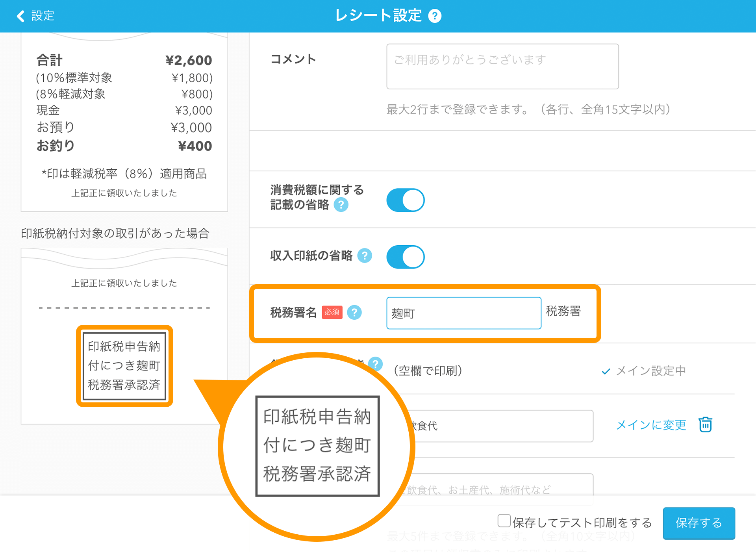Delete 飲食代 entry with trash icon

pyautogui.click(x=705, y=425)
